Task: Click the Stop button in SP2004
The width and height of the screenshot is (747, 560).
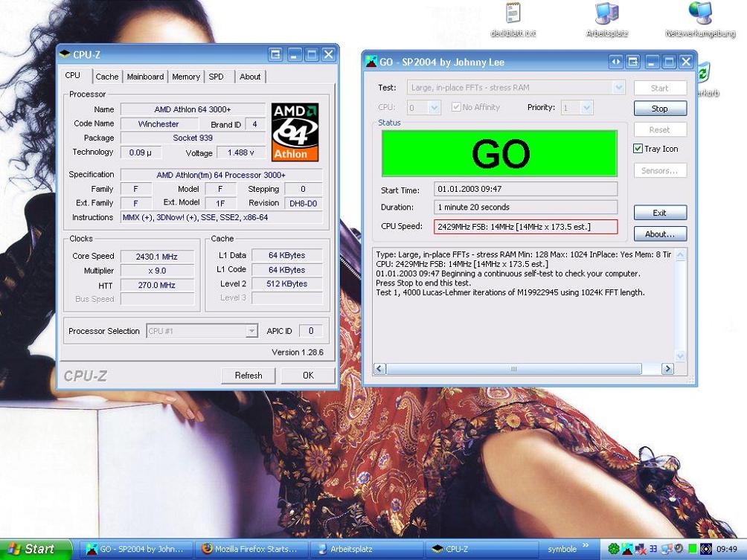Action: click(660, 109)
